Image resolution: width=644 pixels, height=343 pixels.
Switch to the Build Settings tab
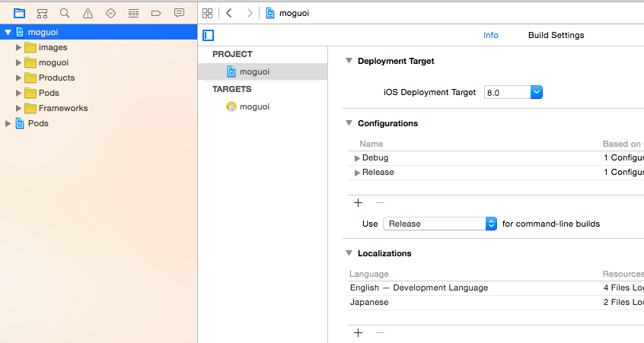pyautogui.click(x=556, y=35)
